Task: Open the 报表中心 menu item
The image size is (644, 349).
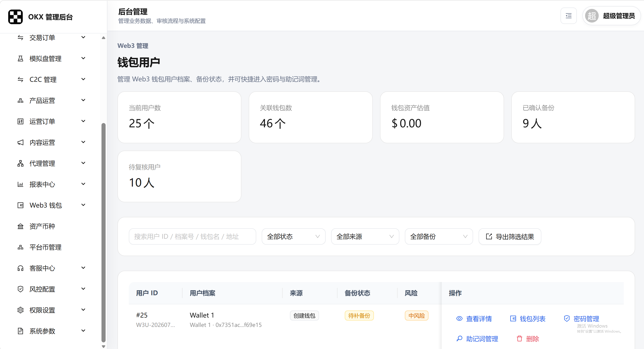Action: coord(51,184)
